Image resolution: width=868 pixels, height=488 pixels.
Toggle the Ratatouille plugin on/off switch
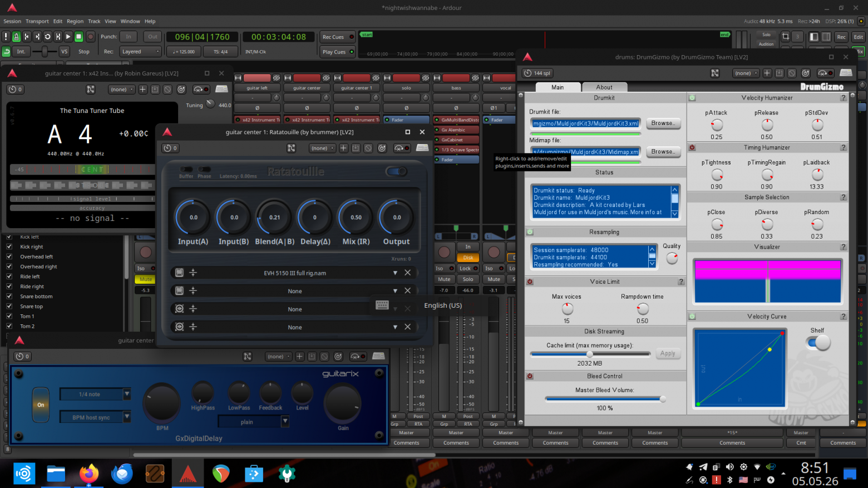coord(397,171)
